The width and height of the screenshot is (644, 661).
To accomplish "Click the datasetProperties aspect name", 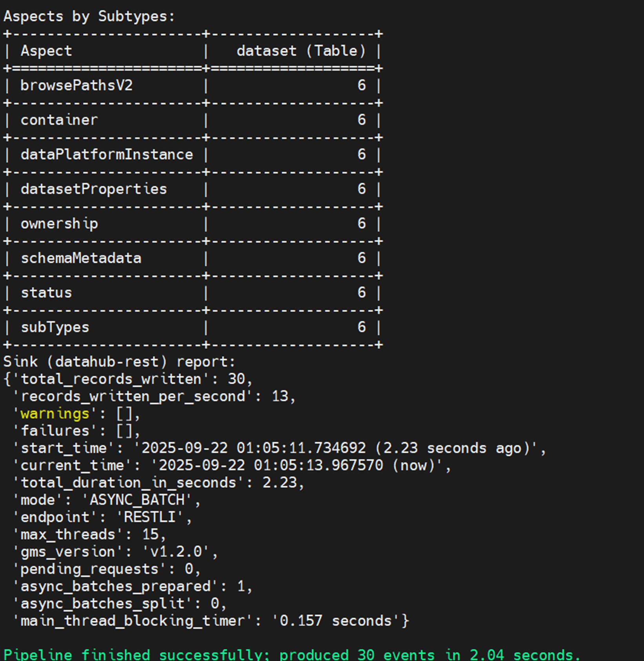I will point(94,189).
